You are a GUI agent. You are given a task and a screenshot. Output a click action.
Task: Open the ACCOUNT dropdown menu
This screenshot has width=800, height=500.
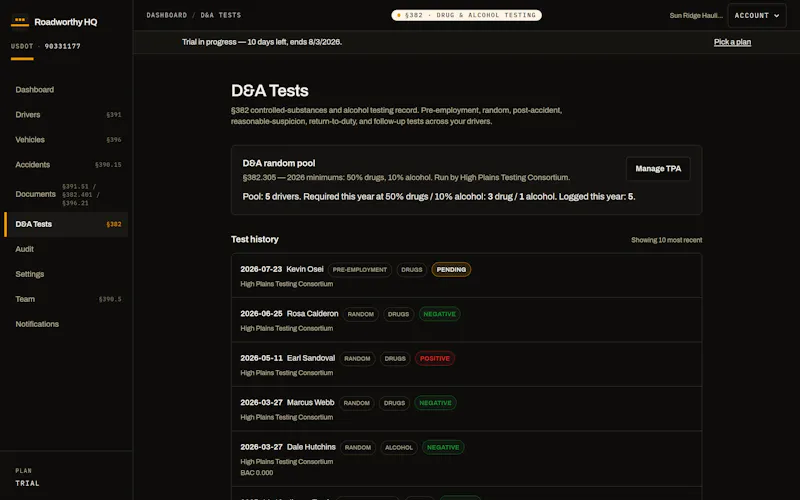[x=757, y=15]
